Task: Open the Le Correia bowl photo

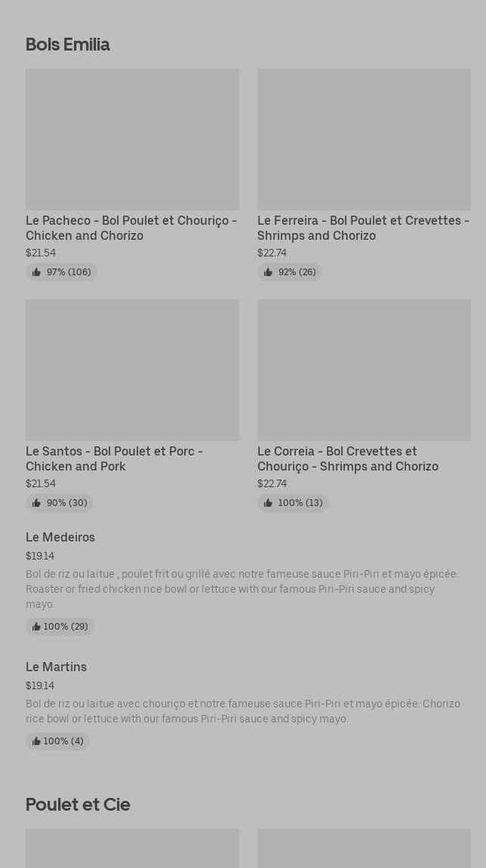Action: tap(364, 370)
